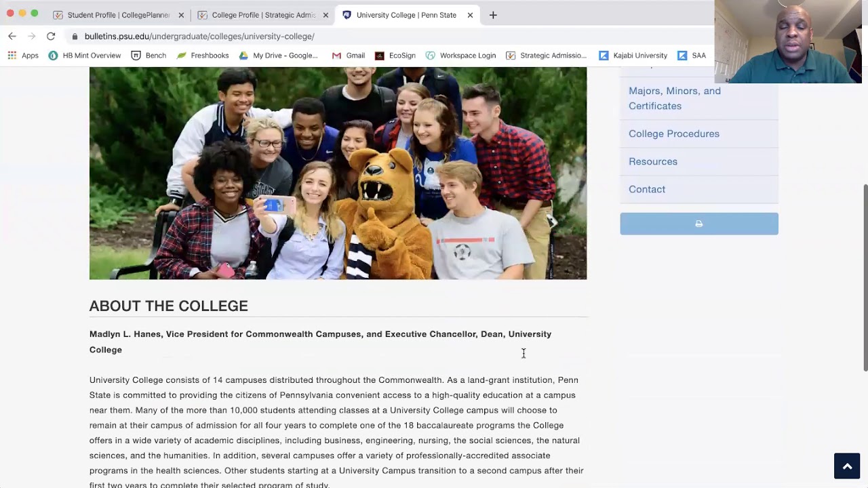Open the Gmail bookmark
The height and width of the screenshot is (488, 868).
click(x=349, y=56)
